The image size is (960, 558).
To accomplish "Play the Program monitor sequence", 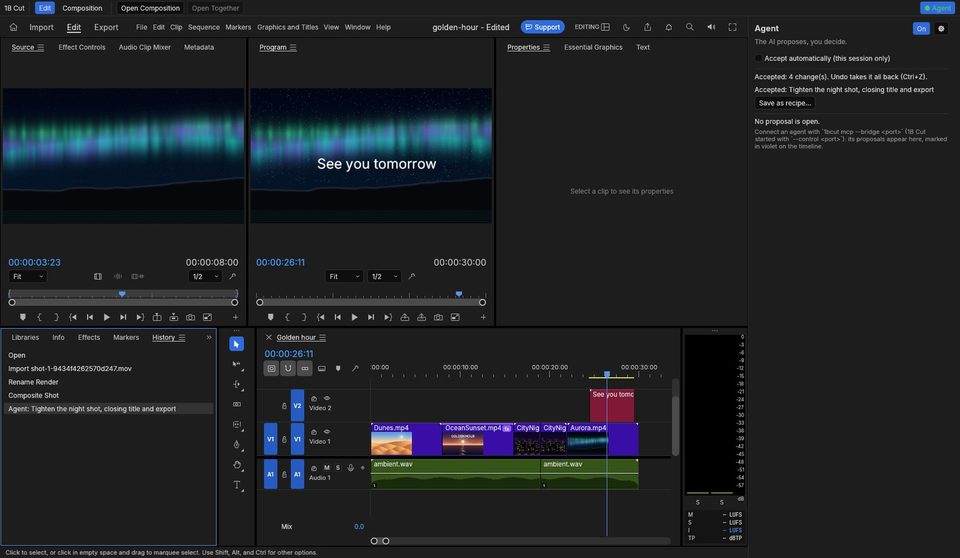I will click(x=354, y=317).
